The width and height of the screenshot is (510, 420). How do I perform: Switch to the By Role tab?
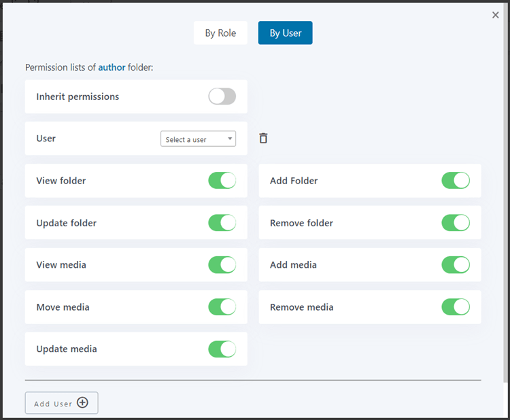point(220,33)
